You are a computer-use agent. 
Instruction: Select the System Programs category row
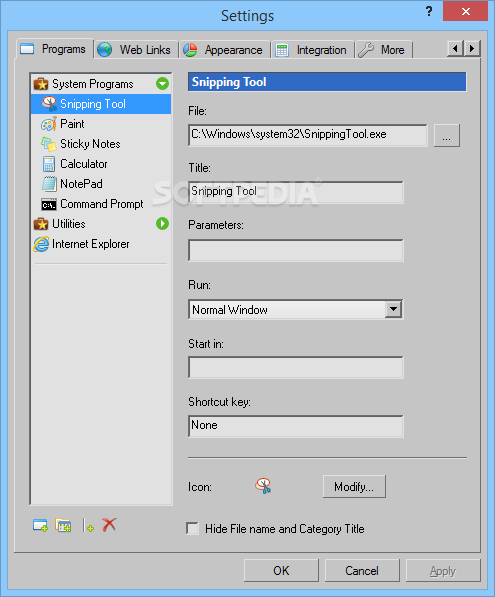(101, 84)
